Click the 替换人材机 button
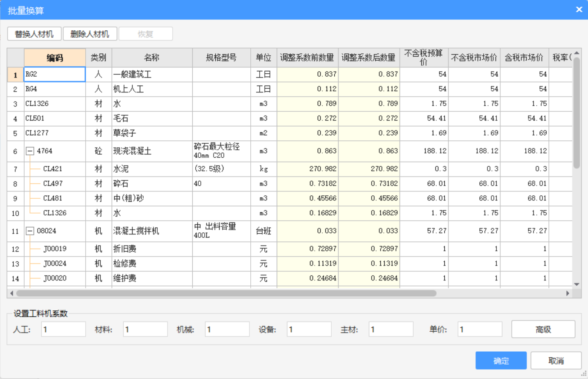The width and height of the screenshot is (588, 379). pyautogui.click(x=34, y=34)
